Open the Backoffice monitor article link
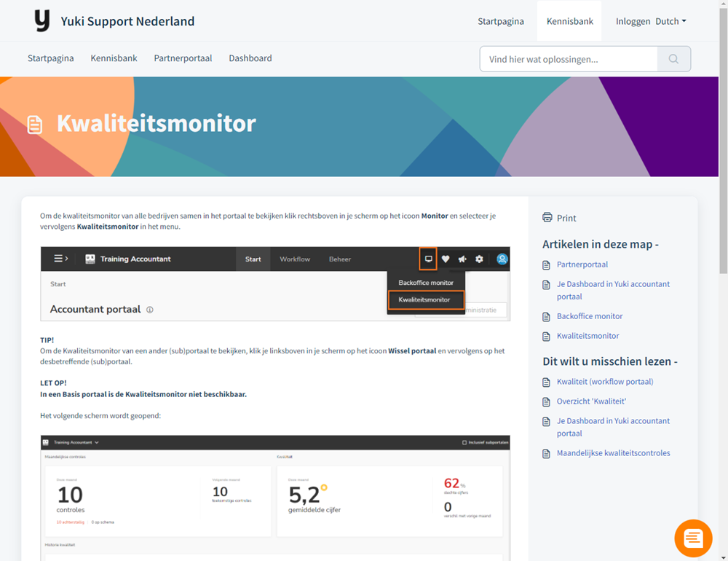 pos(590,316)
